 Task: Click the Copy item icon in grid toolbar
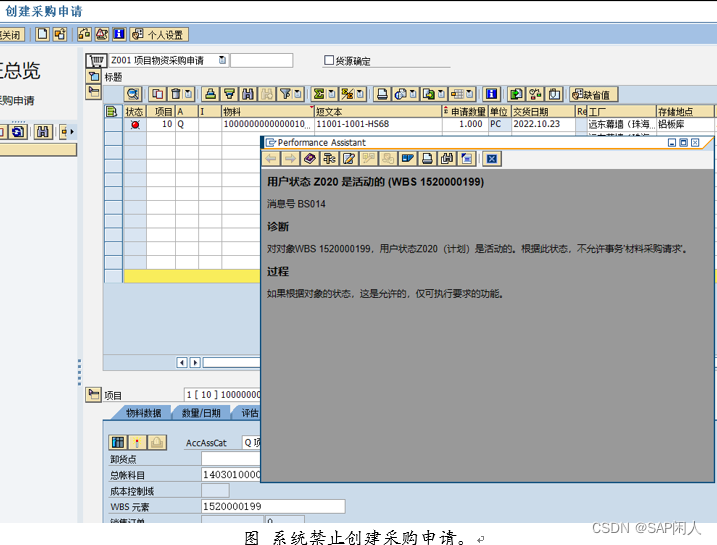158,94
